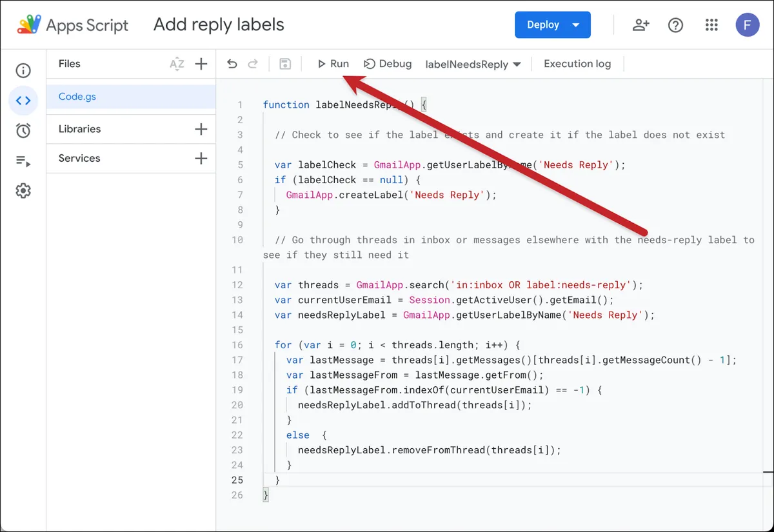
Task: Click the 'var currentUserEmail' code line
Action: click(444, 300)
